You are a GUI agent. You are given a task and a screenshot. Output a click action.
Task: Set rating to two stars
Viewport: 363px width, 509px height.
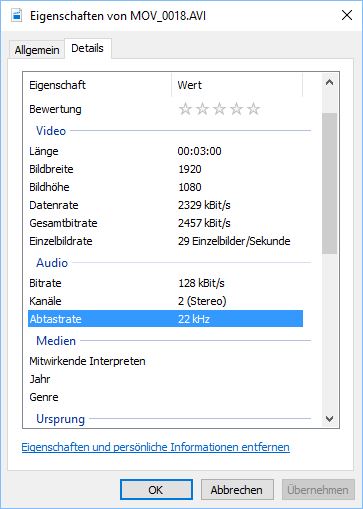click(202, 109)
